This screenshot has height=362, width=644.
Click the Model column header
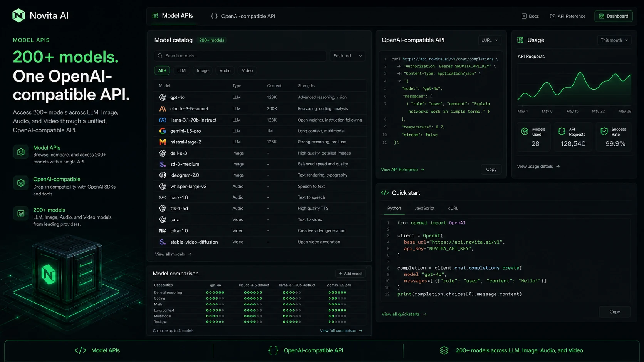[x=164, y=86]
